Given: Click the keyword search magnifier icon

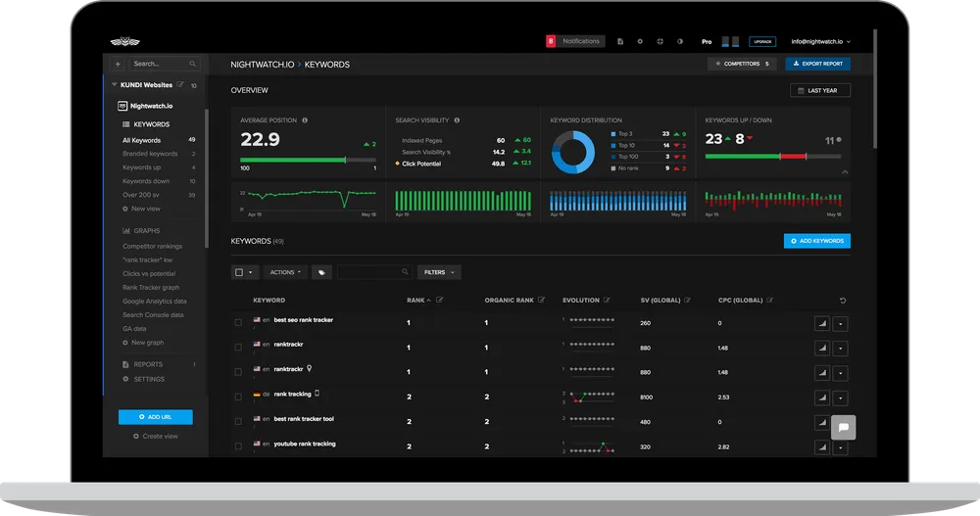Looking at the screenshot, I should 405,272.
